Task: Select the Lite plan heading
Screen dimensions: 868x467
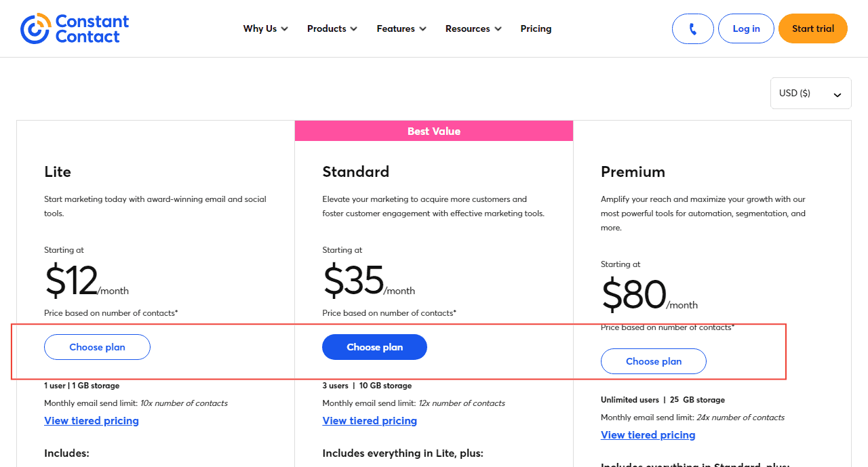Action: pyautogui.click(x=58, y=171)
